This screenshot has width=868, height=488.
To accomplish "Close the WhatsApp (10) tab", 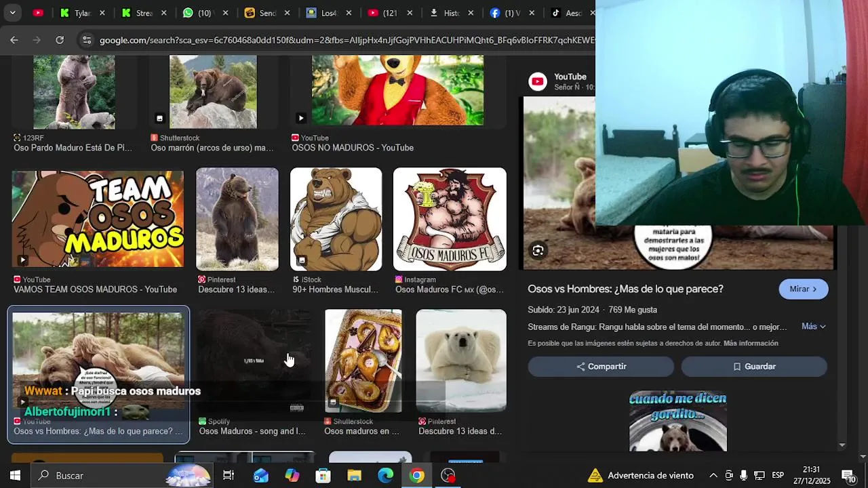I will 225,13.
